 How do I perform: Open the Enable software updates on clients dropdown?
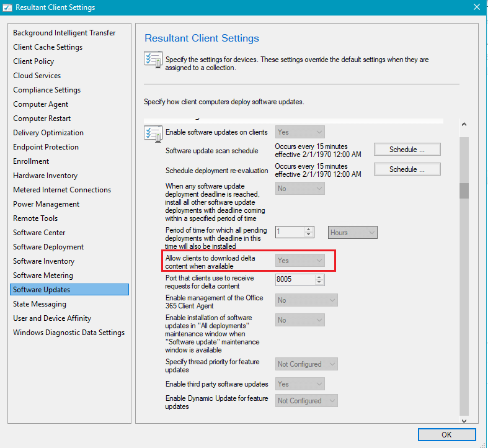coord(299,132)
